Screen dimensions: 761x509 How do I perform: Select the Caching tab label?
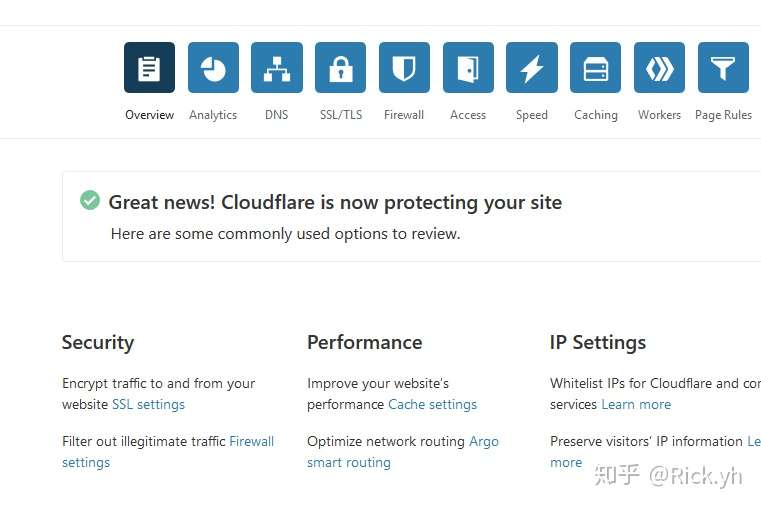[x=596, y=115]
